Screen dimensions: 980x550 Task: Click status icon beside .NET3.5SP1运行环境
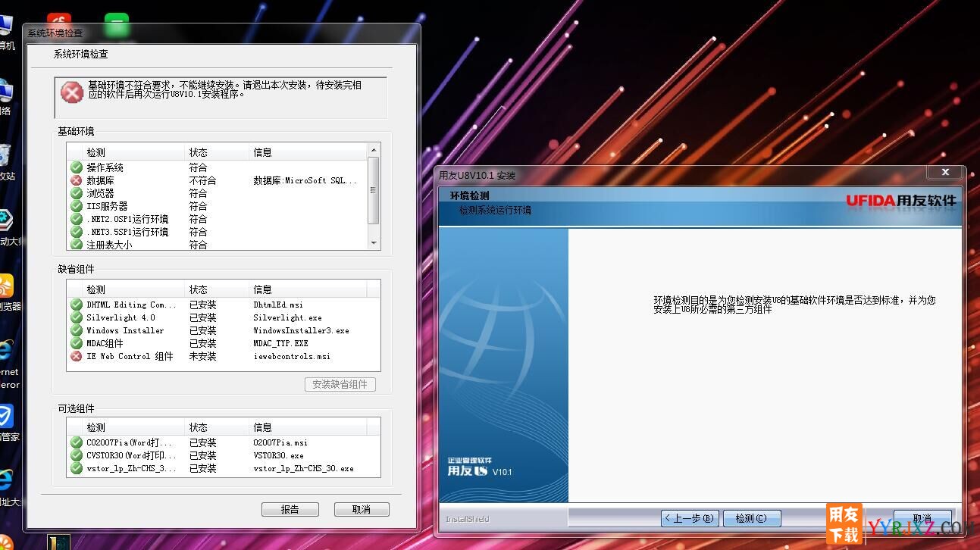(77, 232)
